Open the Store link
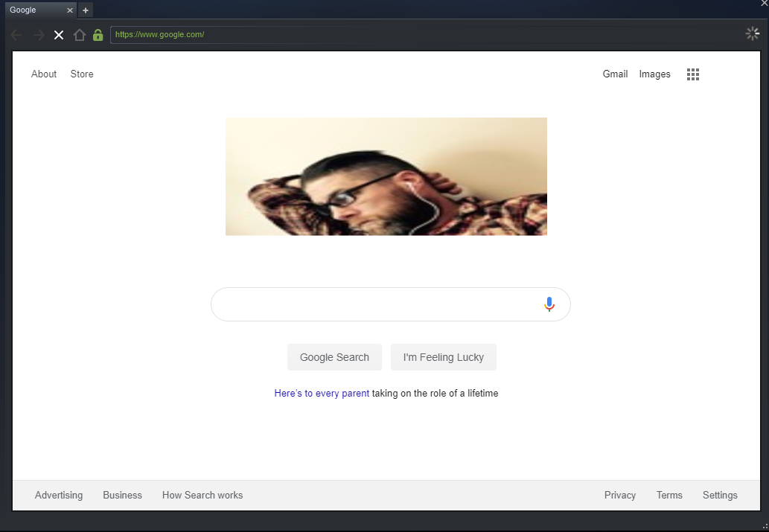 pyautogui.click(x=82, y=74)
